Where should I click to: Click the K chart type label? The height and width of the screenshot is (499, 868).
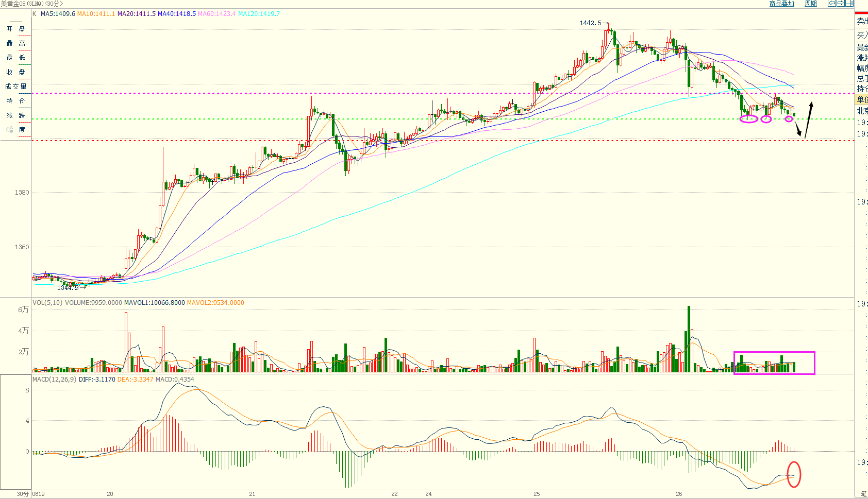(35, 14)
